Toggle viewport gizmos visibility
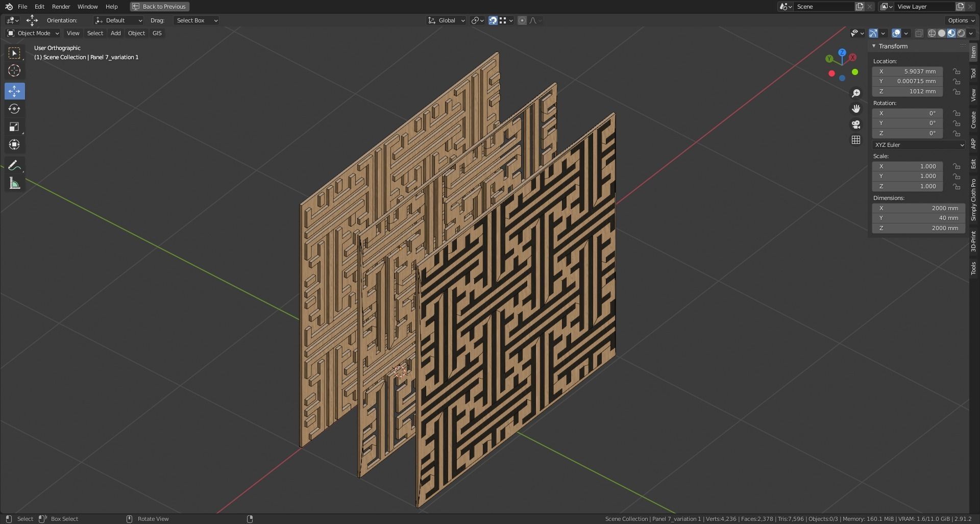 [x=874, y=33]
